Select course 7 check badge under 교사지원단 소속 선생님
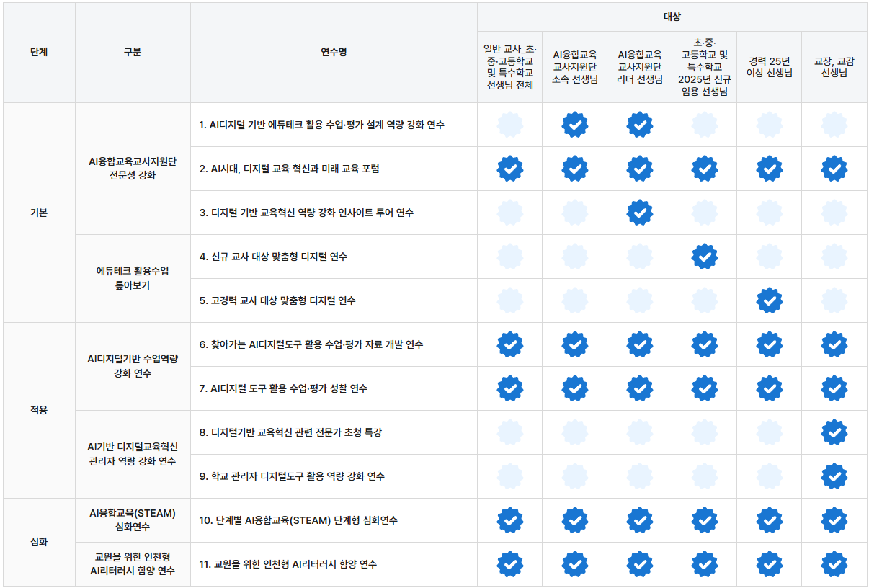This screenshot has width=869, height=588. [x=574, y=388]
